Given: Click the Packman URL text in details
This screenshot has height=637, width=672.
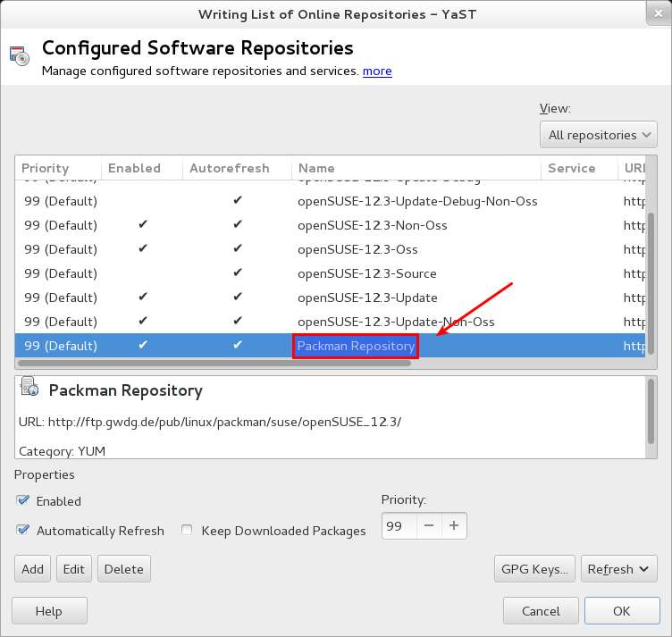Looking at the screenshot, I should [x=210, y=422].
